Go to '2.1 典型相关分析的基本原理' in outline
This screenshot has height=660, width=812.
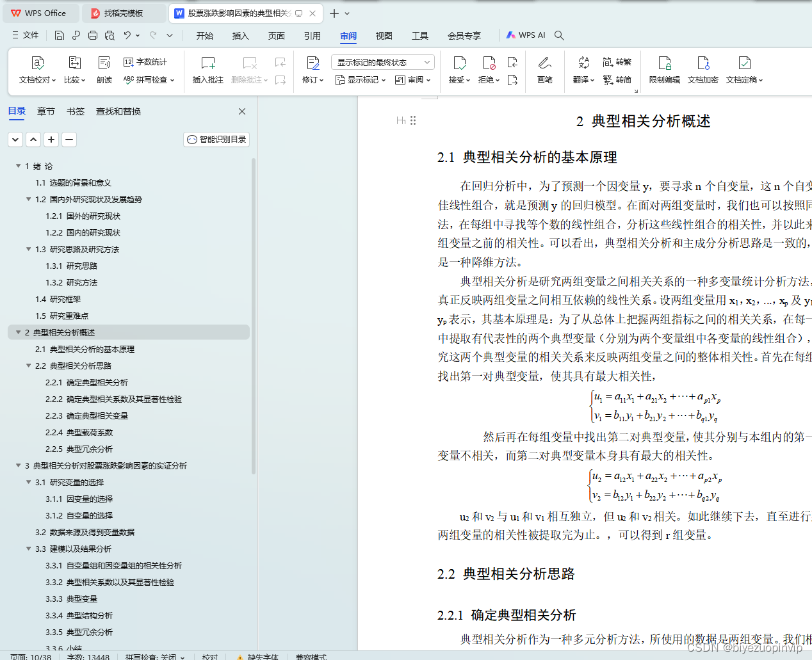click(x=85, y=349)
